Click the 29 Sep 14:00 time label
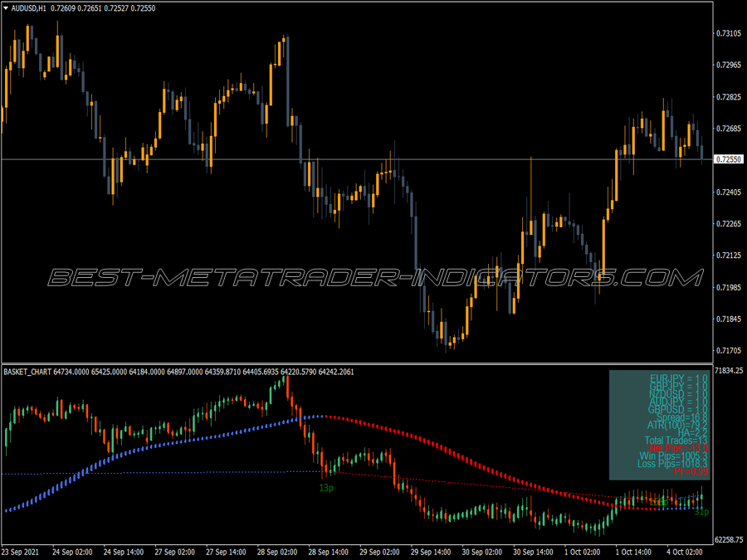 coord(431,553)
